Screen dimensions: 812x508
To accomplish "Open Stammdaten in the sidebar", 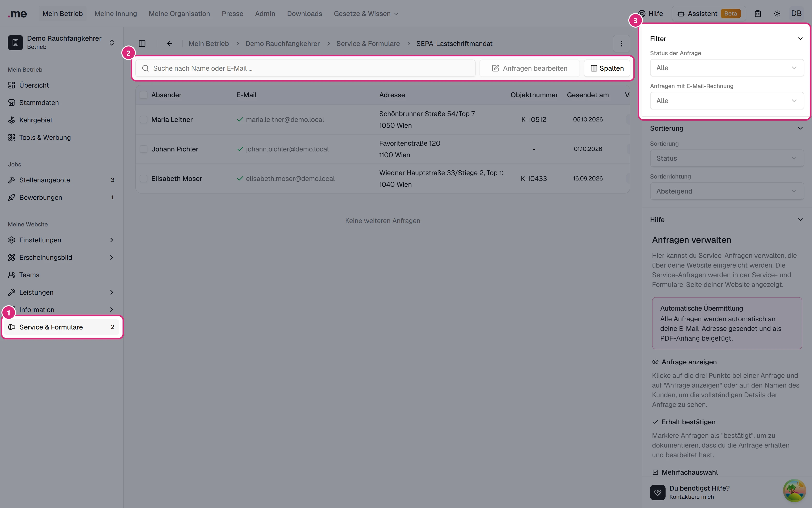I will (x=62, y=103).
